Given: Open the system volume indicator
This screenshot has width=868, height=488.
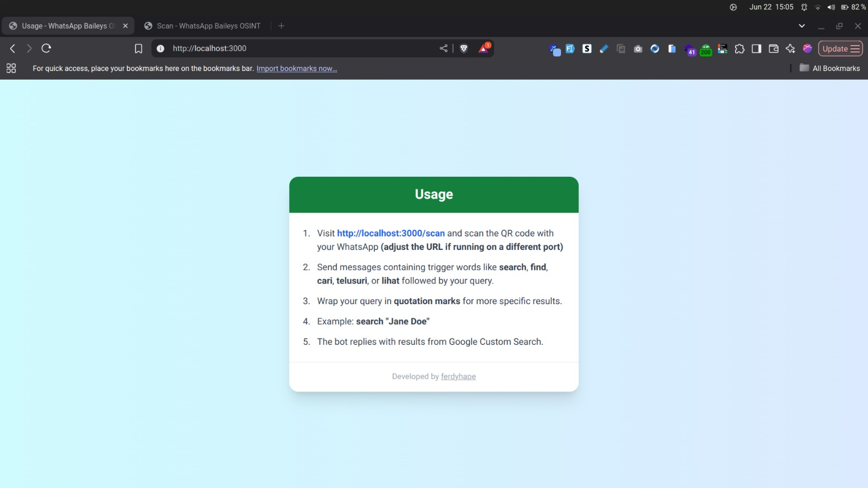Looking at the screenshot, I should [x=831, y=7].
